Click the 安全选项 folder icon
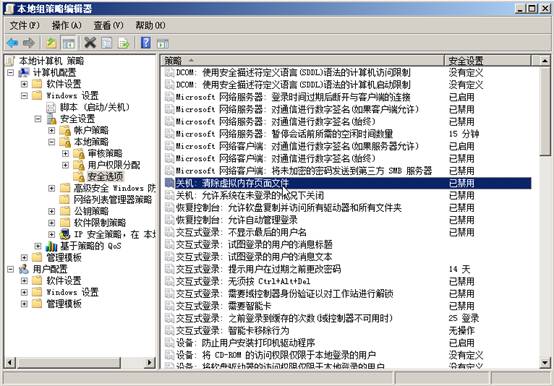The height and width of the screenshot is (386, 554). 79,177
